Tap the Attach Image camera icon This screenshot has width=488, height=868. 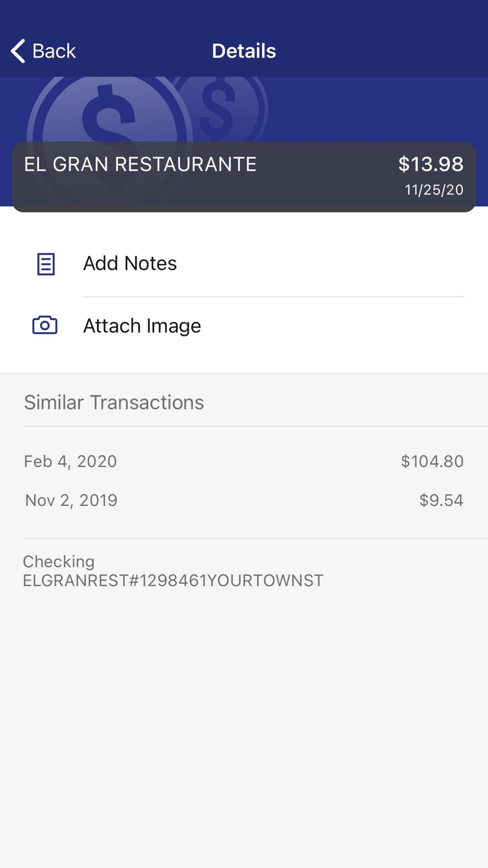click(45, 325)
